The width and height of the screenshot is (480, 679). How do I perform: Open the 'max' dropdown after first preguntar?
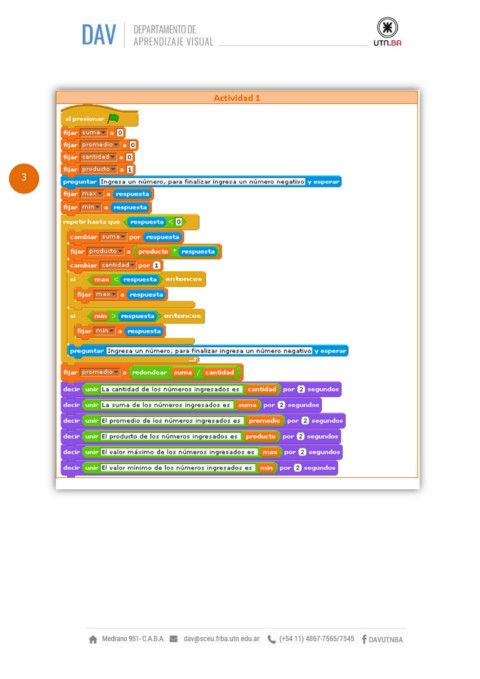pyautogui.click(x=91, y=194)
